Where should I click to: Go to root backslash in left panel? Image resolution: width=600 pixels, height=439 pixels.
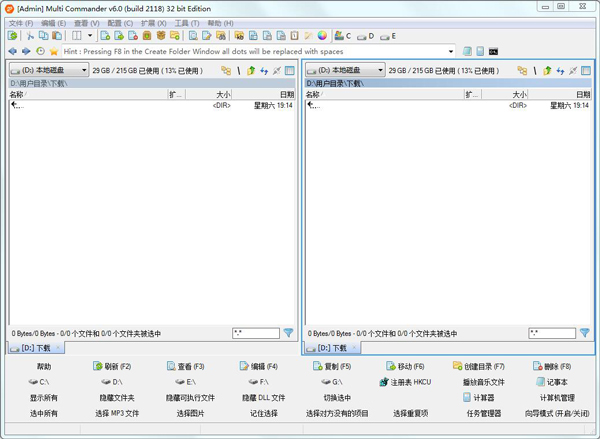[239, 70]
